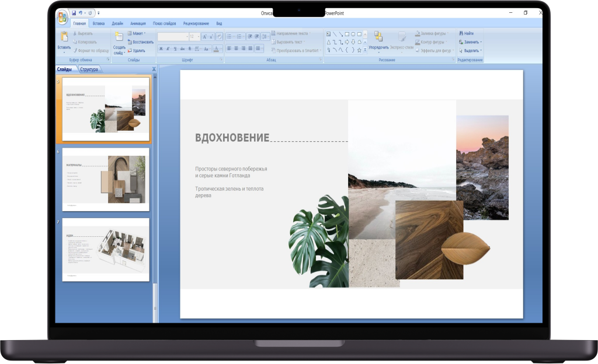Open the Анимация ribbon tab

tap(138, 23)
